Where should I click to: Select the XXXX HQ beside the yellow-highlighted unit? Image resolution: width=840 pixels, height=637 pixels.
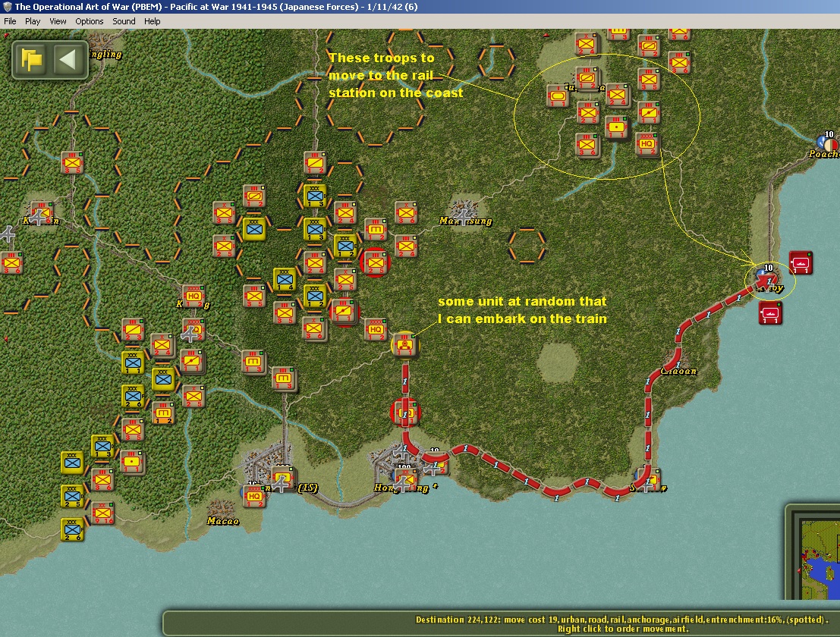click(x=375, y=329)
